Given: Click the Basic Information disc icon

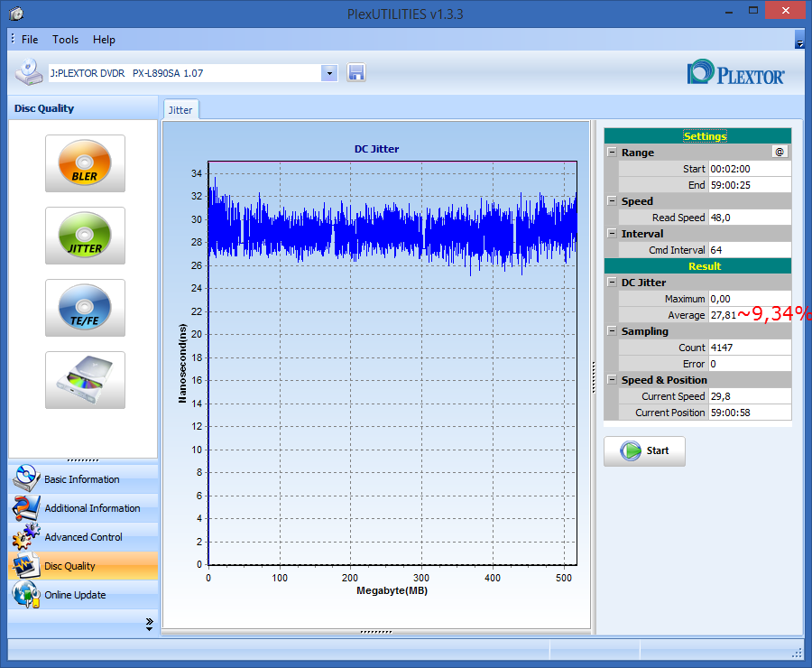Looking at the screenshot, I should coord(26,478).
